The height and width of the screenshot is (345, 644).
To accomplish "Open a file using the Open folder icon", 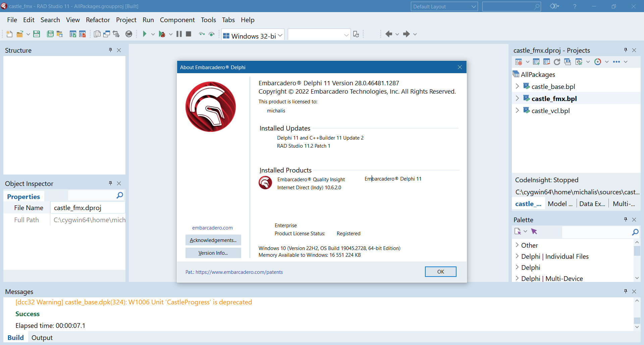I will point(20,34).
